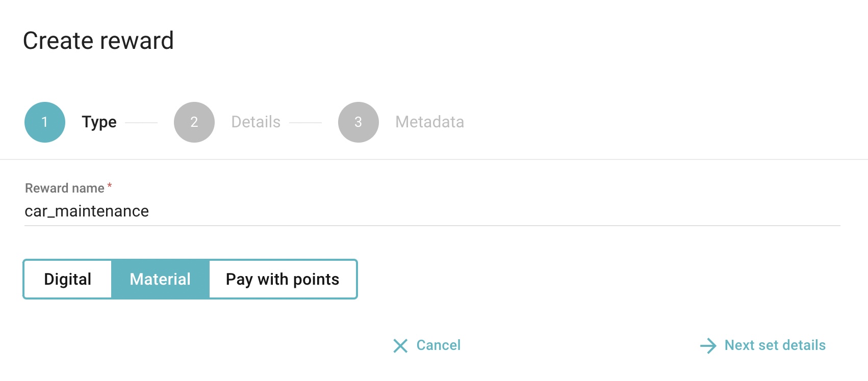Focus the car_maintenance reward name field

[431, 211]
